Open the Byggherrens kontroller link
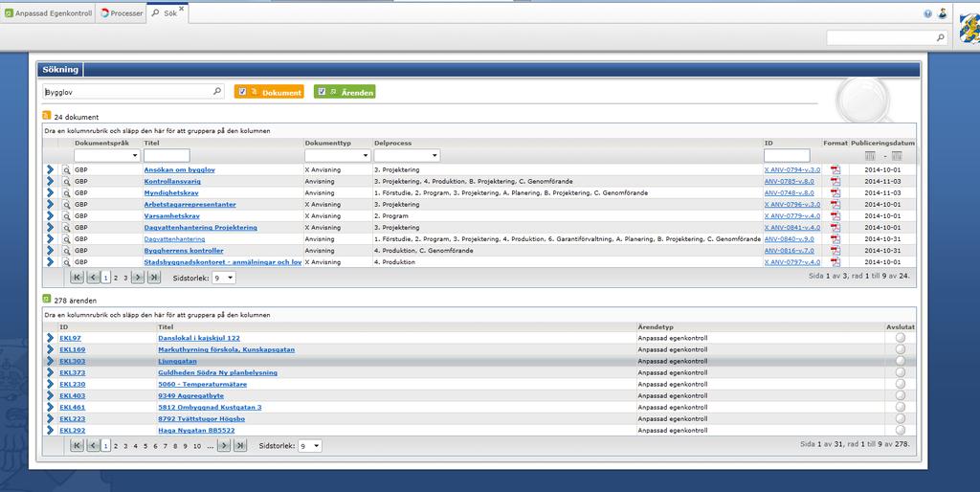 click(184, 250)
